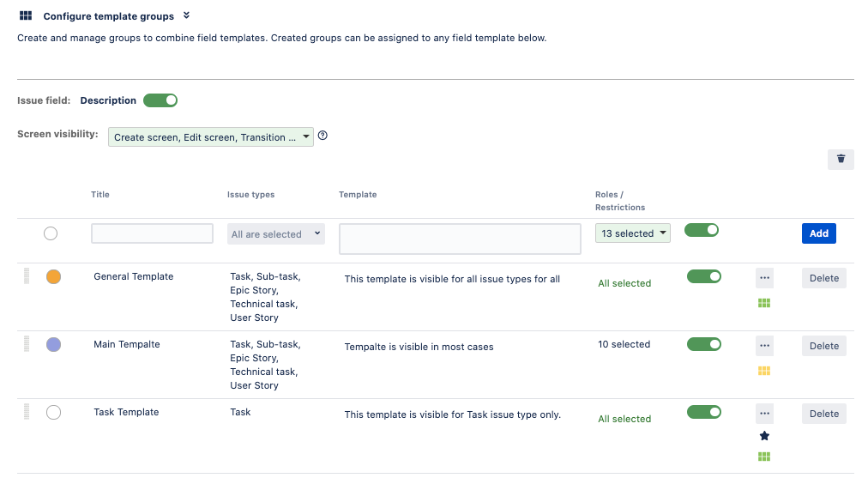Select the Main Tempalte title

click(127, 344)
